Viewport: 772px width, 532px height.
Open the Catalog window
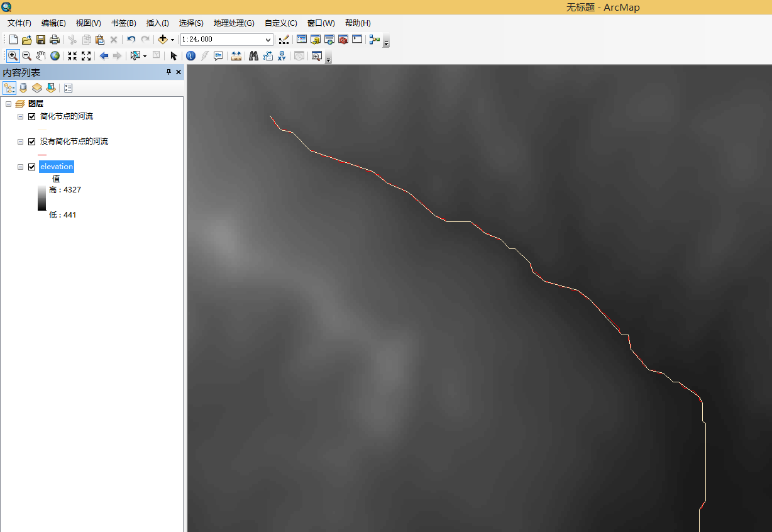(316, 39)
